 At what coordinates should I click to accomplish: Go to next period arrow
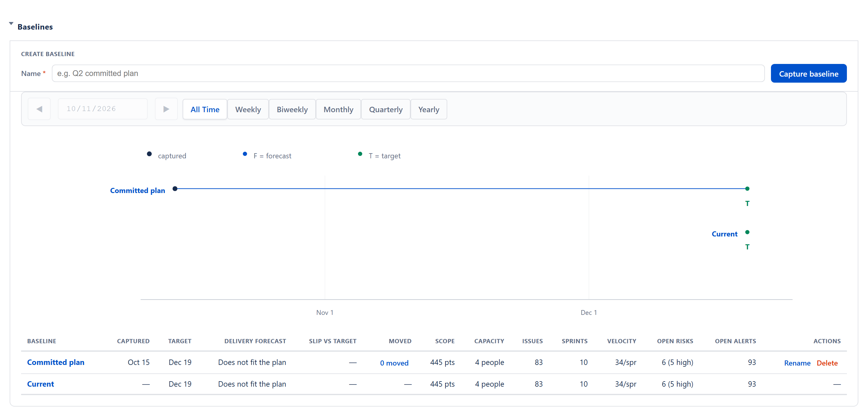click(x=166, y=109)
